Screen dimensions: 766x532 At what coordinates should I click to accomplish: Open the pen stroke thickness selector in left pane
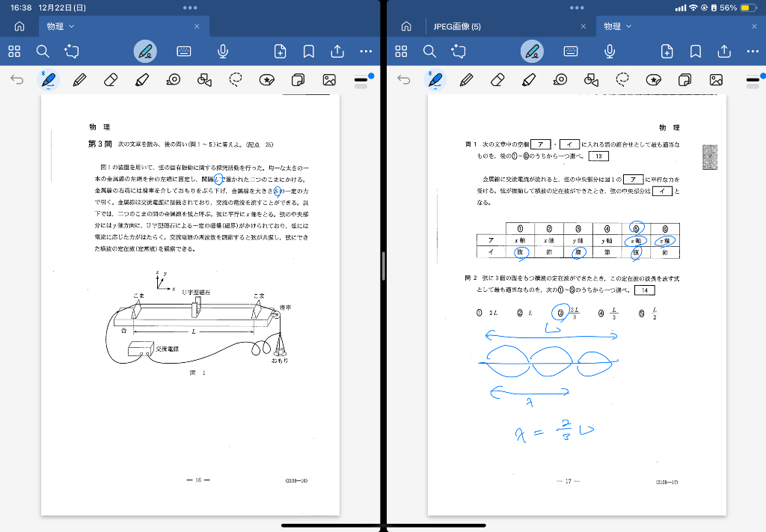click(361, 80)
